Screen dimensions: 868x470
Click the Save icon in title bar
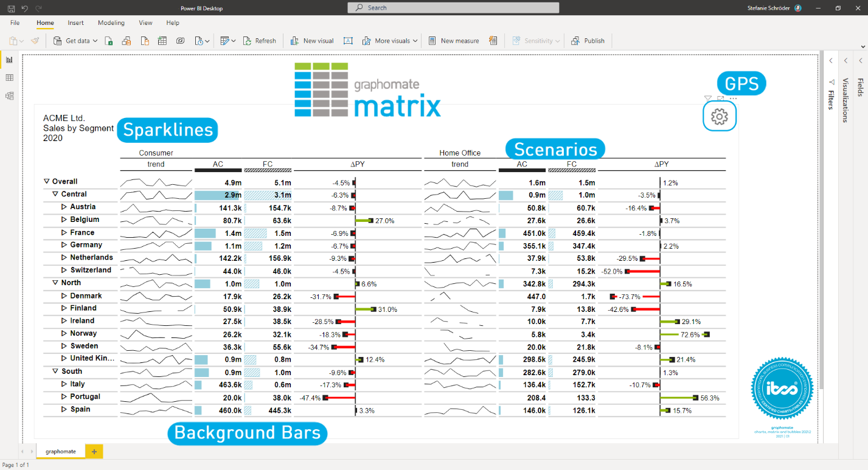(11, 8)
